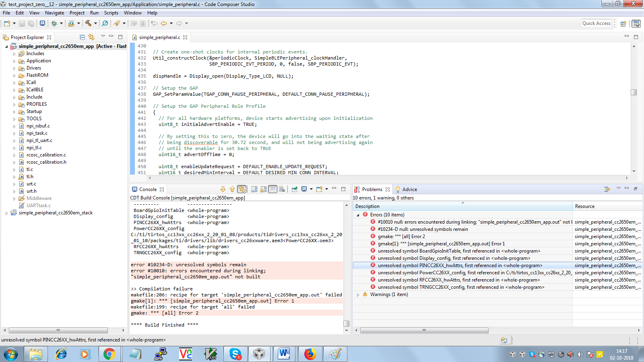
Task: Open a new terminal via monitor icon
Action: [x=42, y=23]
